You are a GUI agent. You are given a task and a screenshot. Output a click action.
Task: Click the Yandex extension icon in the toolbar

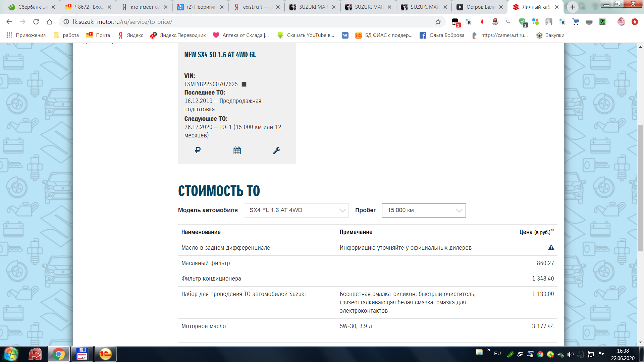pyautogui.click(x=482, y=22)
